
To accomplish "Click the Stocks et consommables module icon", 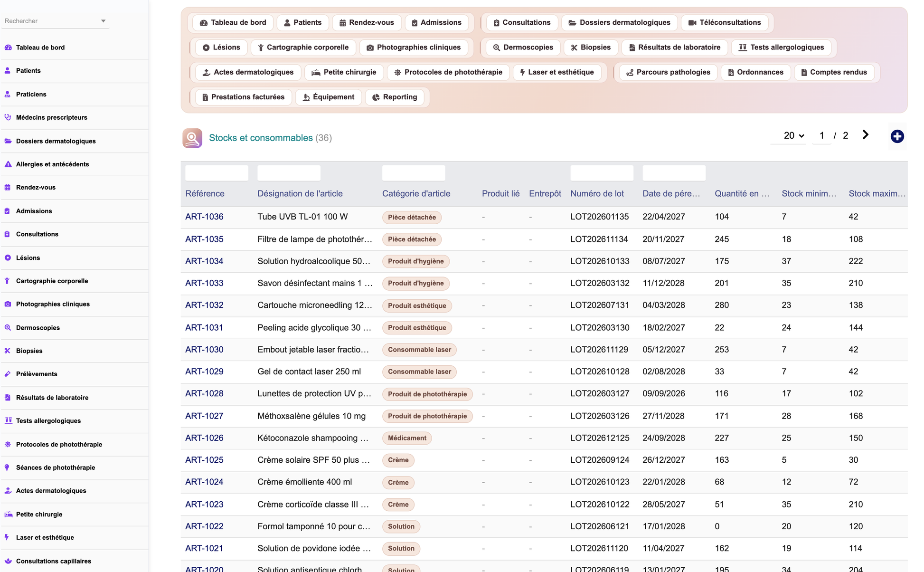I will pyautogui.click(x=192, y=138).
